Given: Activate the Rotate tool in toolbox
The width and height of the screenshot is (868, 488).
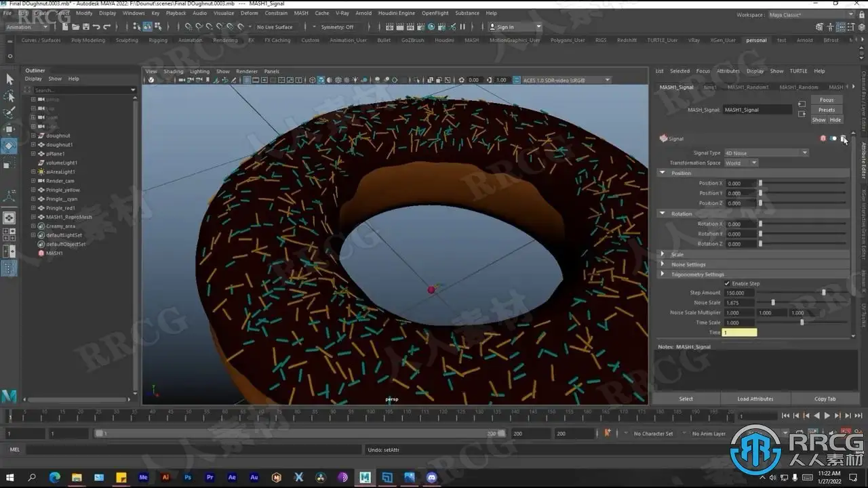Looking at the screenshot, I should (x=9, y=146).
